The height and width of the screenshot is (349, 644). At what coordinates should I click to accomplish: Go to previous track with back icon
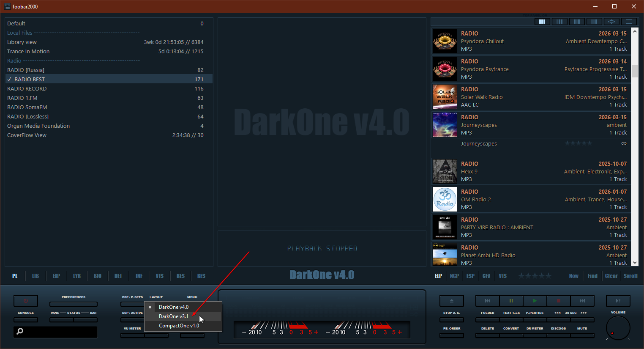[487, 301]
